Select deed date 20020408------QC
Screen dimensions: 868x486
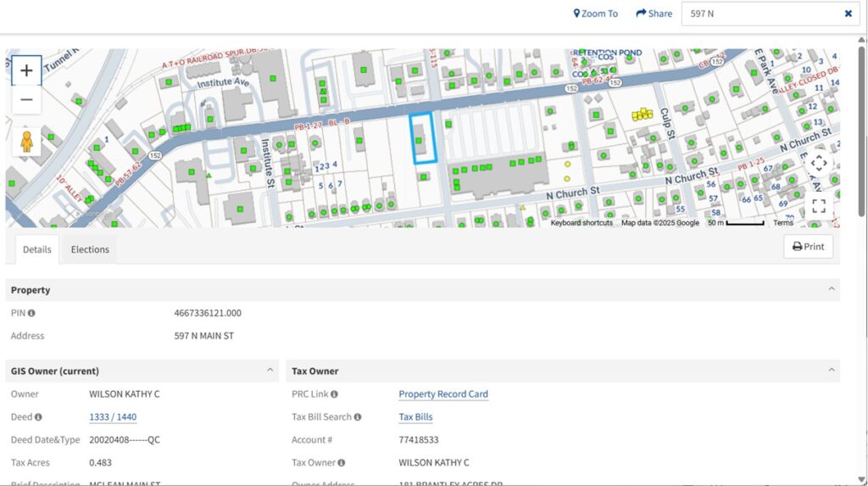tap(125, 440)
